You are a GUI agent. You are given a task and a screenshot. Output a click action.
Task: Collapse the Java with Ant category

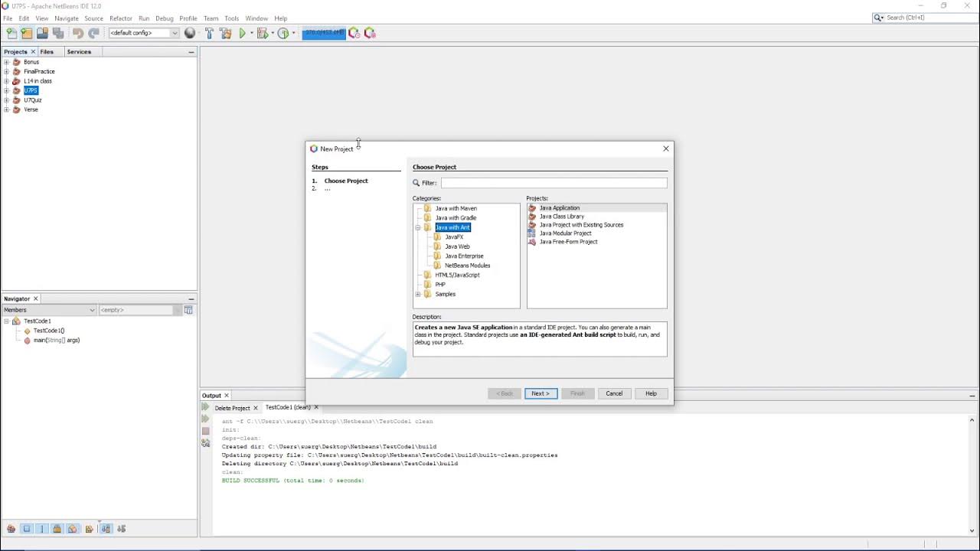[418, 227]
